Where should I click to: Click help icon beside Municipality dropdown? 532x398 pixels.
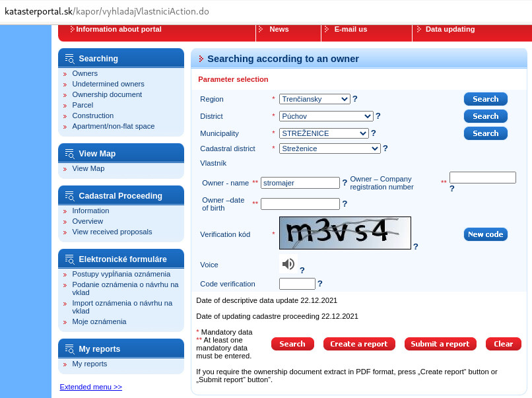(x=374, y=133)
